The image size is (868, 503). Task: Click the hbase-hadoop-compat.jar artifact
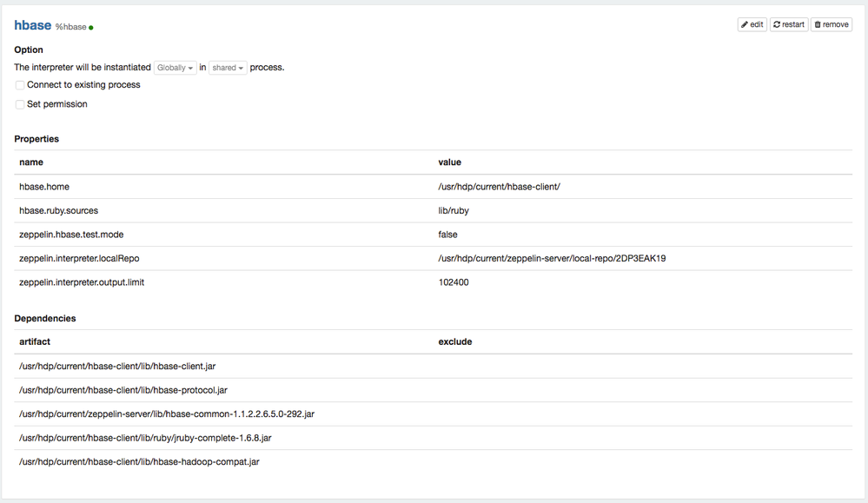coord(139,462)
